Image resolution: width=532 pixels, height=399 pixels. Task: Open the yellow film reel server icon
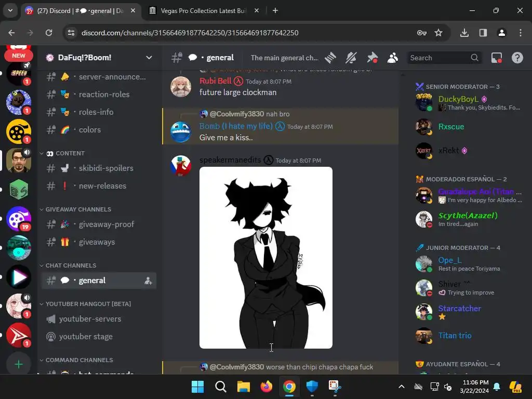point(19,131)
